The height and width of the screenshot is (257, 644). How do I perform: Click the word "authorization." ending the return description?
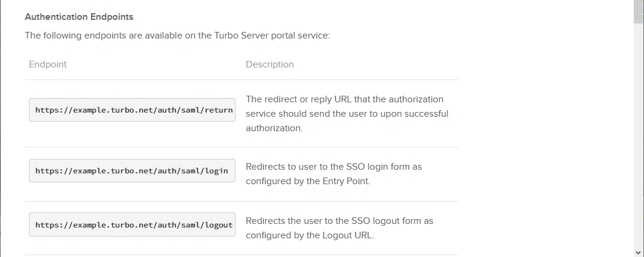(x=274, y=128)
